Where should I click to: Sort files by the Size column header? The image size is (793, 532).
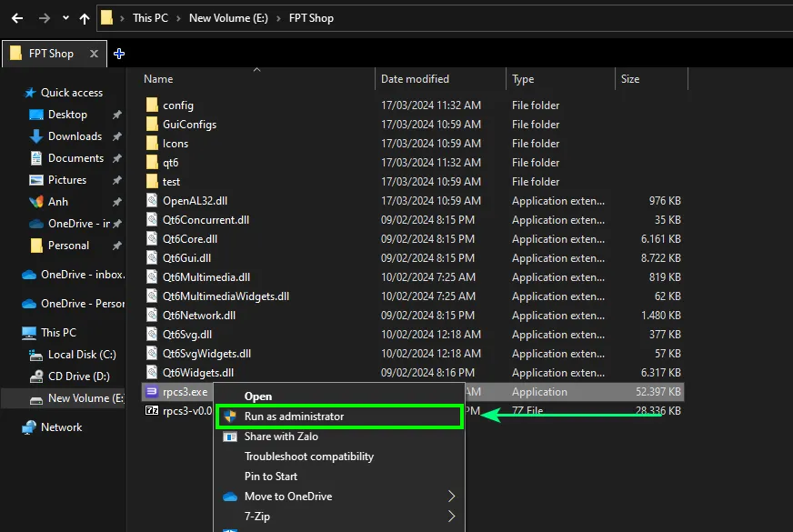628,79
